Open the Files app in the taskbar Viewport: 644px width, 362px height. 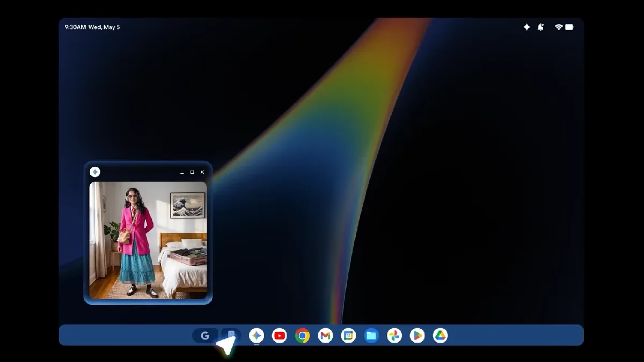click(371, 336)
